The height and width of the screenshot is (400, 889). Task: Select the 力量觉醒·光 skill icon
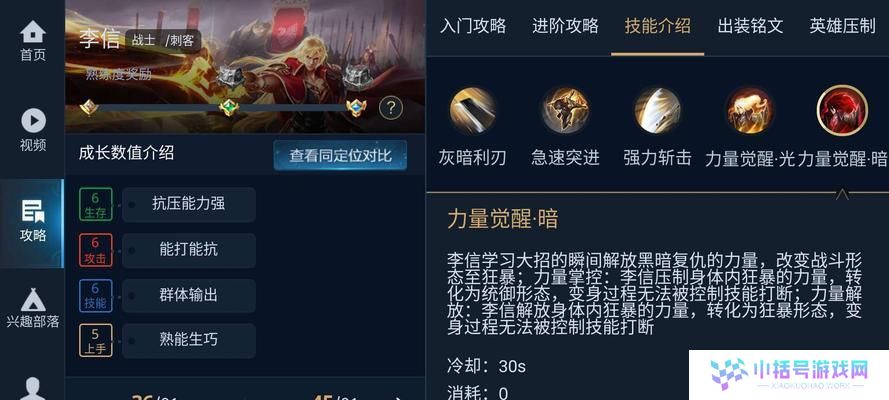[750, 110]
